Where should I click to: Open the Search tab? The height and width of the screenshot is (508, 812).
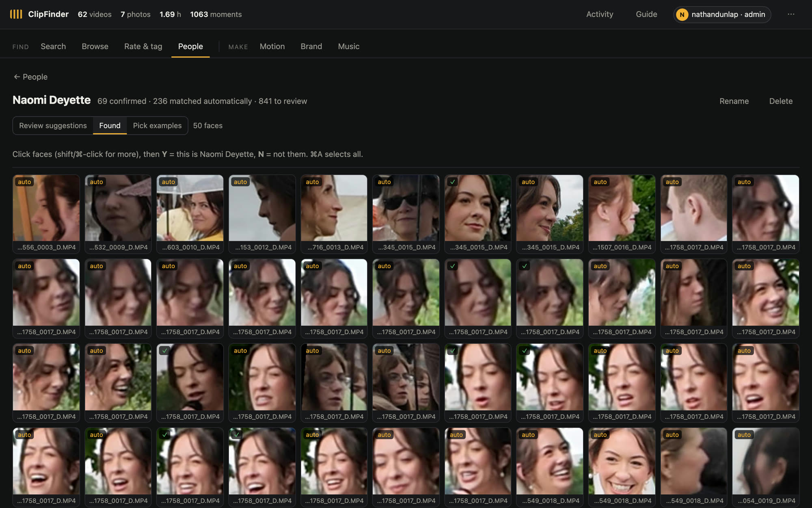53,46
